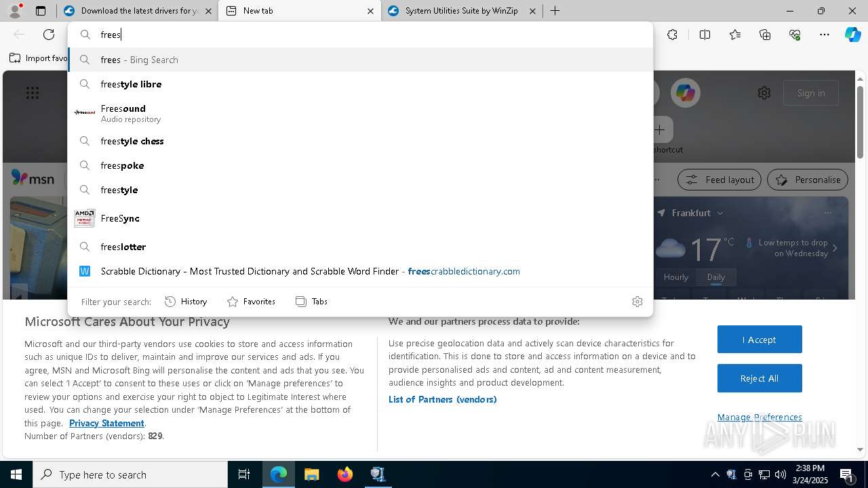Show hidden tray icons chevron

(x=715, y=474)
